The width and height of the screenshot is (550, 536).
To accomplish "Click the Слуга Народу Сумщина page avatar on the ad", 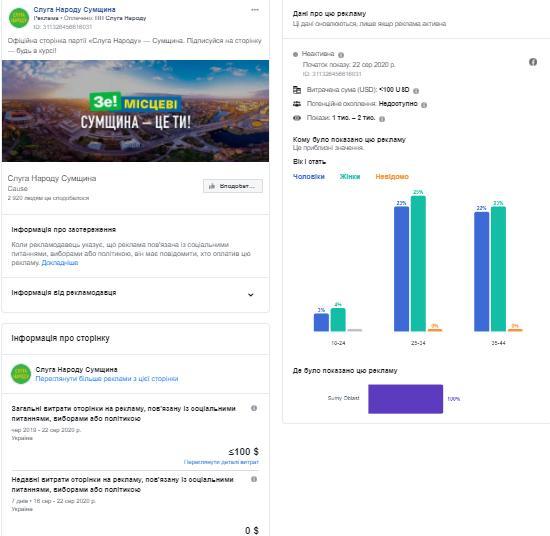I will 19,18.
